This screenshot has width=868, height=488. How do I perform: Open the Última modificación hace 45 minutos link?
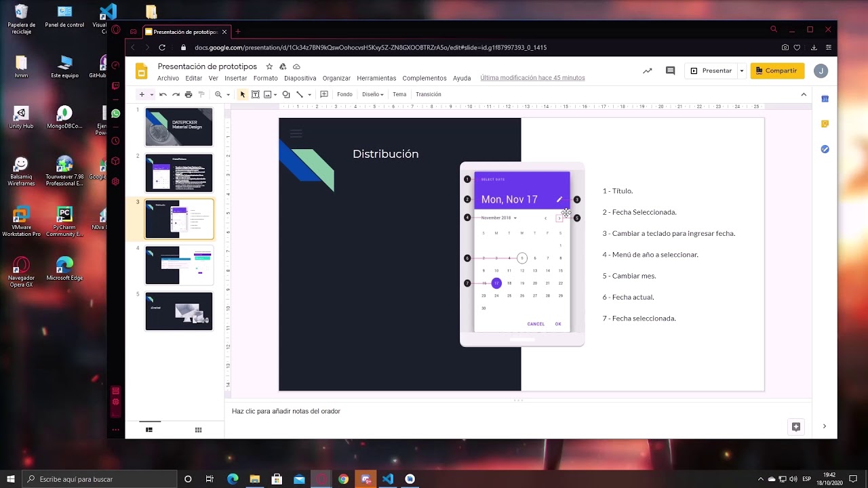(532, 78)
